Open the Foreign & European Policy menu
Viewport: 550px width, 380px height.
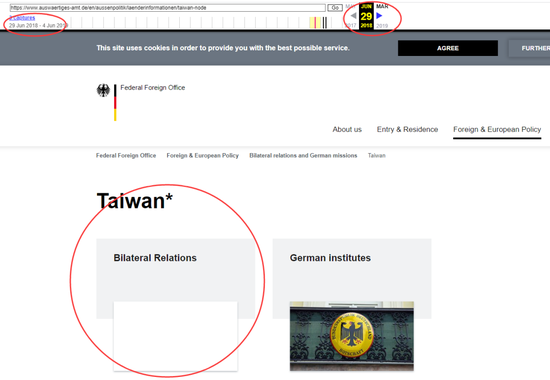497,129
